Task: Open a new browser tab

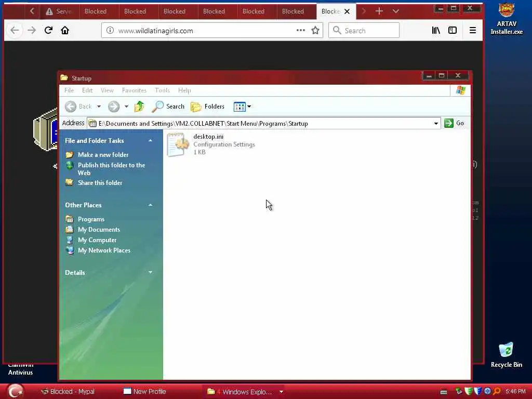Action: 379,11
